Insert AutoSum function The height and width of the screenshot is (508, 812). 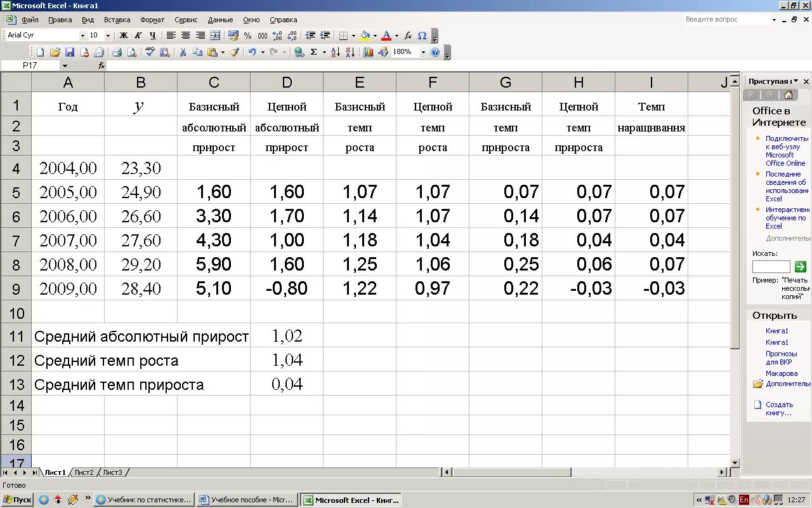pos(313,52)
